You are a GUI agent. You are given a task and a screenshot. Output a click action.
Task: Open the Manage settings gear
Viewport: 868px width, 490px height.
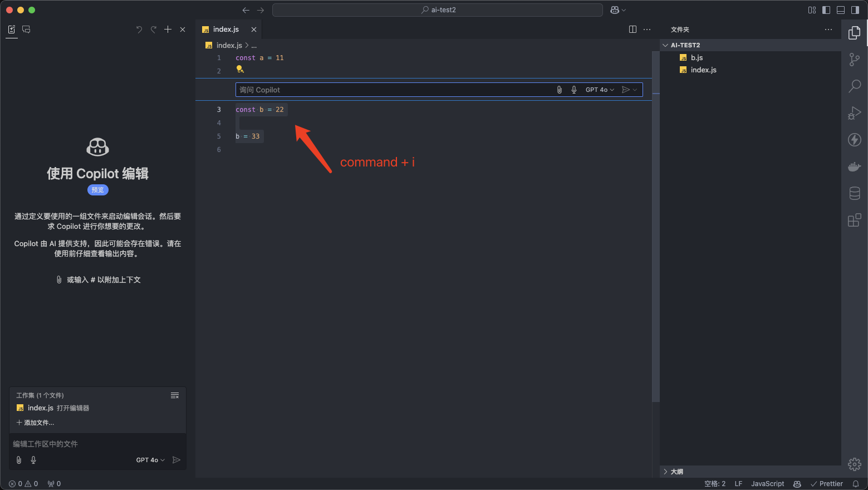click(855, 464)
